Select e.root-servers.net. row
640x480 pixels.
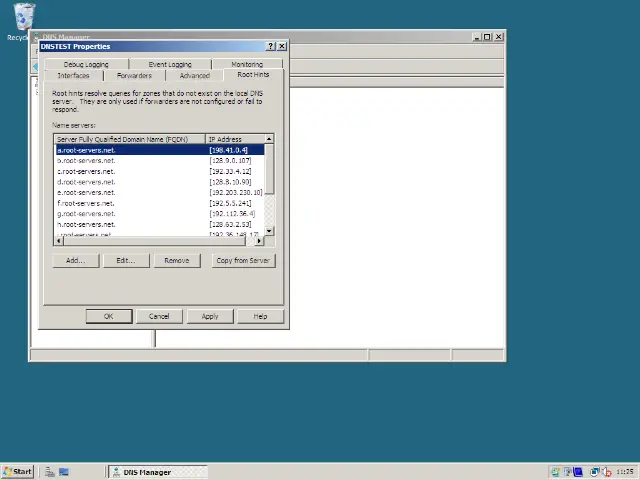tap(160, 193)
